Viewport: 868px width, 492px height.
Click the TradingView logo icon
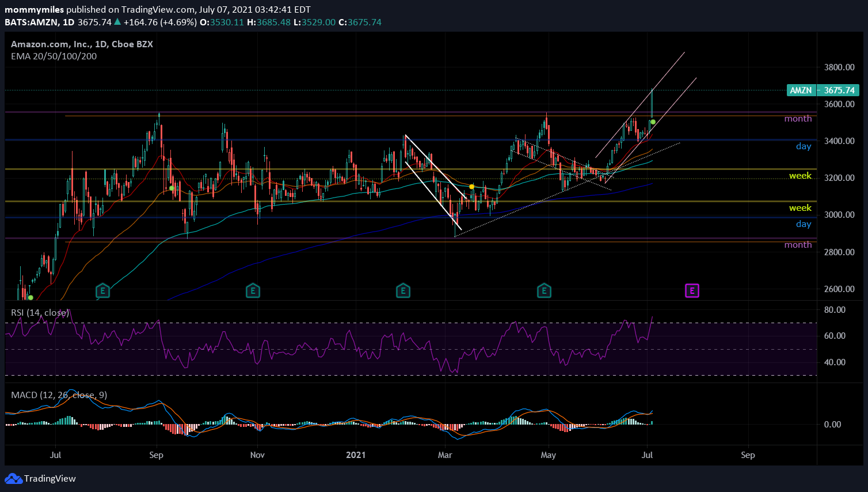coord(13,478)
